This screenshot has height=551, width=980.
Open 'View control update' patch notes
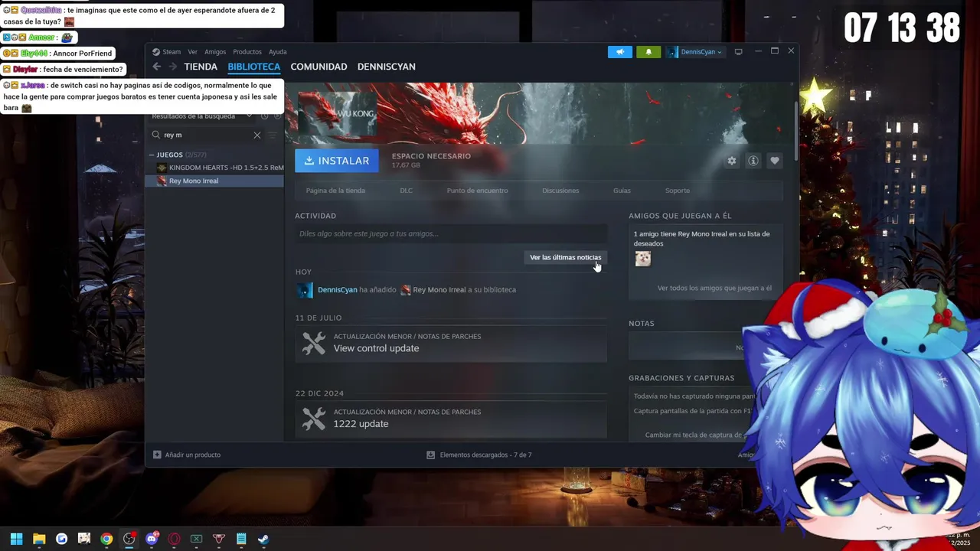pyautogui.click(x=451, y=343)
